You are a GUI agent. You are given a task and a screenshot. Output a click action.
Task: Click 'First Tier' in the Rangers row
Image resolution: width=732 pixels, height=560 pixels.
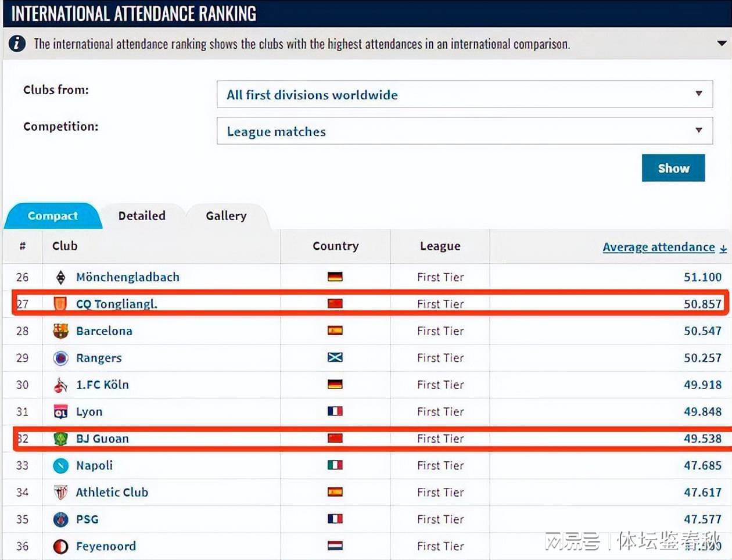[440, 358]
